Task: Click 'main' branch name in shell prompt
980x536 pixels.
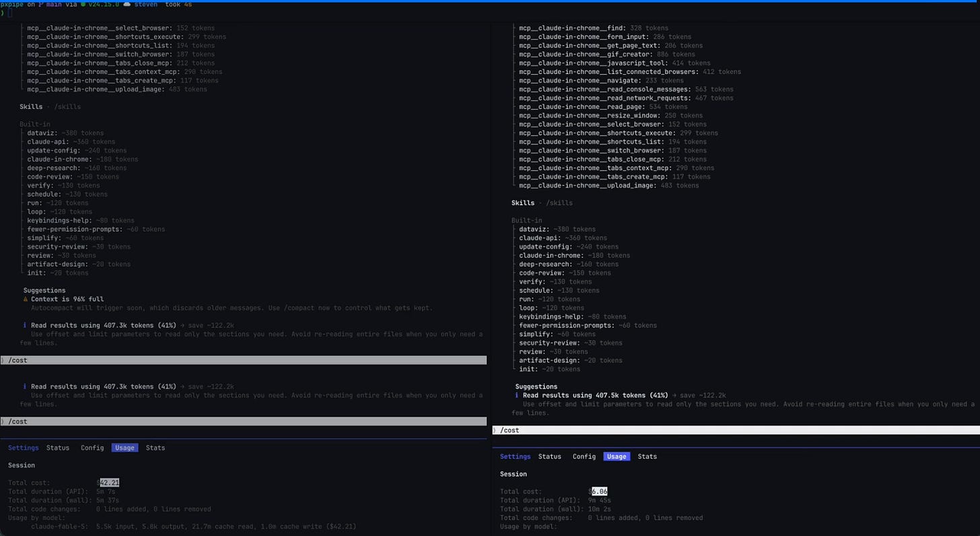Action: click(54, 5)
